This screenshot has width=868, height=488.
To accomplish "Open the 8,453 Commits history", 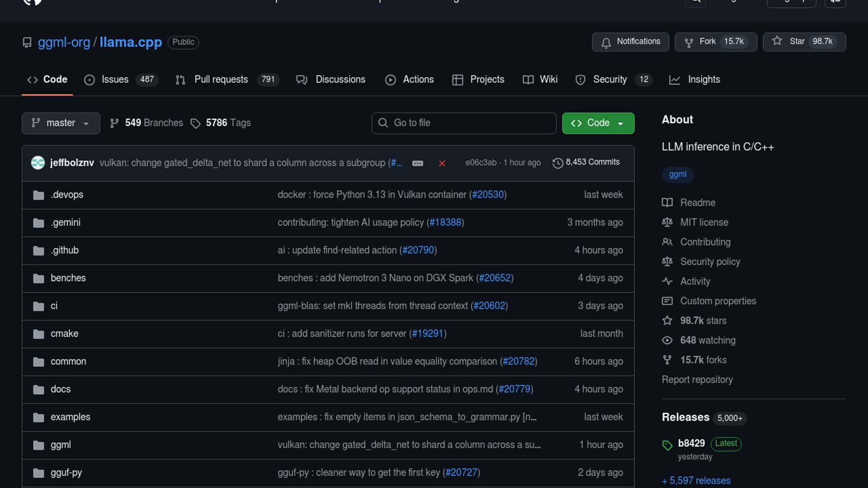I will pyautogui.click(x=586, y=162).
